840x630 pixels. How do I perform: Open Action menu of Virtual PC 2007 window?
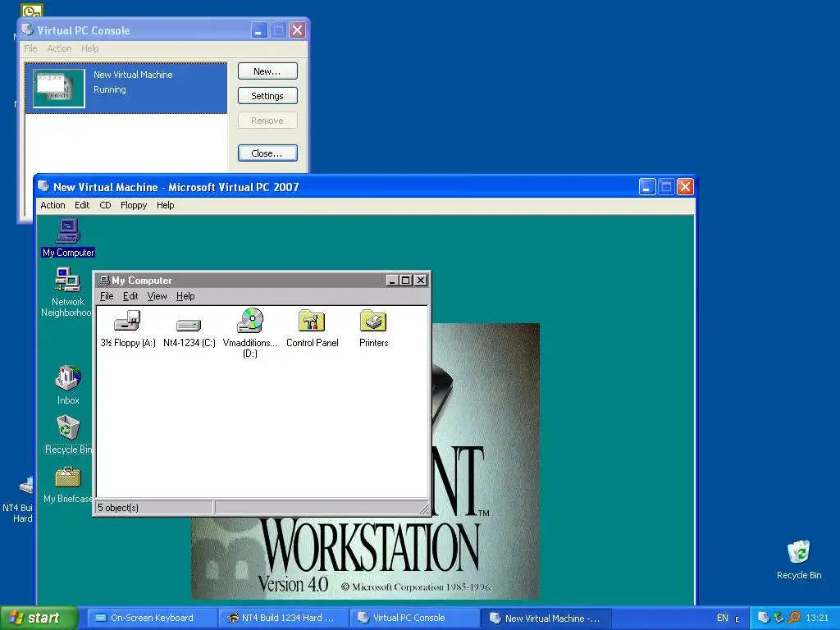coord(52,205)
